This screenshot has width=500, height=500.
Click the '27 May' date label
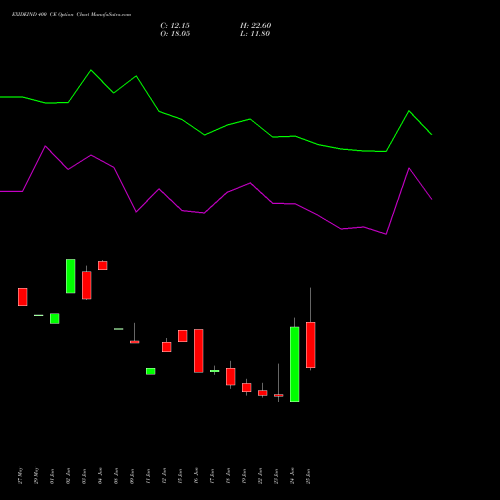click(21, 475)
